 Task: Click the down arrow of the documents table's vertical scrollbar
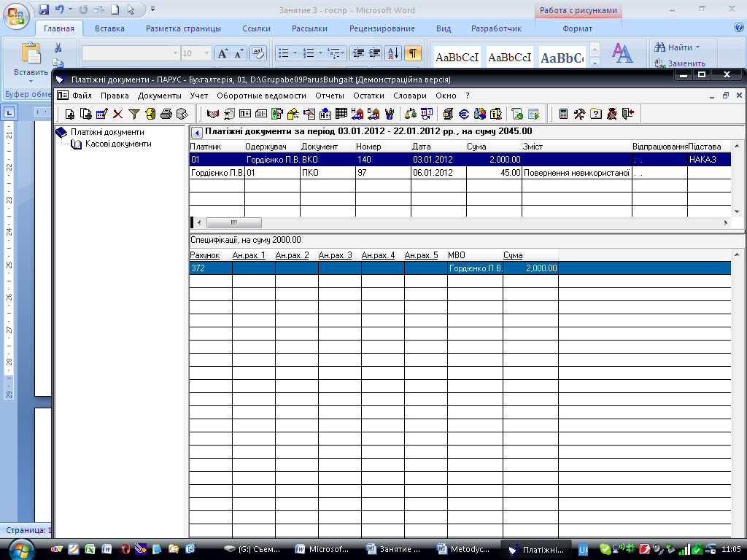point(737,211)
